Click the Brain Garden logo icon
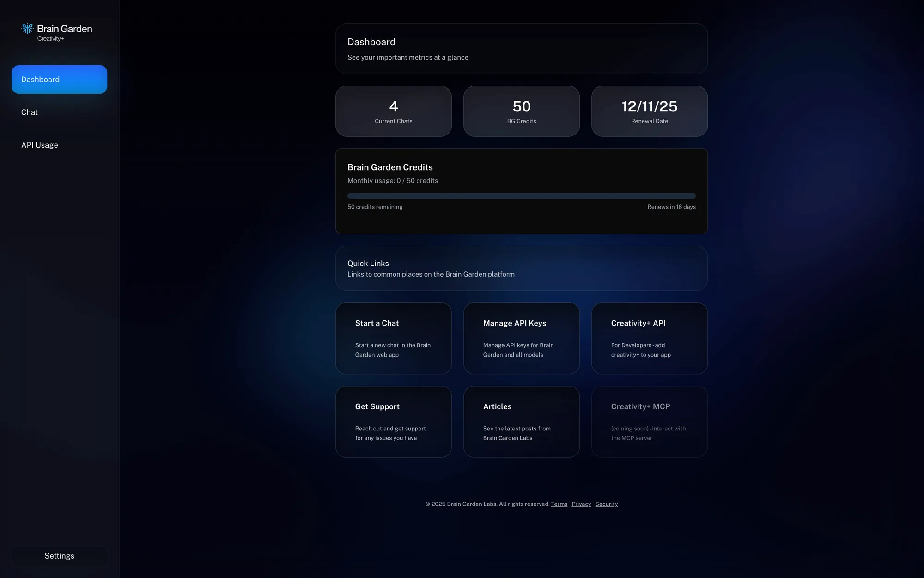 tap(28, 29)
